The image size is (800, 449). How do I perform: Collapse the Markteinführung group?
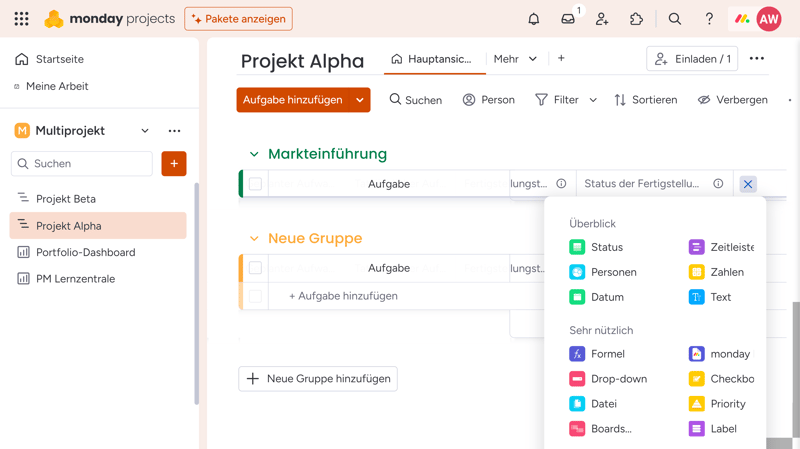(254, 155)
